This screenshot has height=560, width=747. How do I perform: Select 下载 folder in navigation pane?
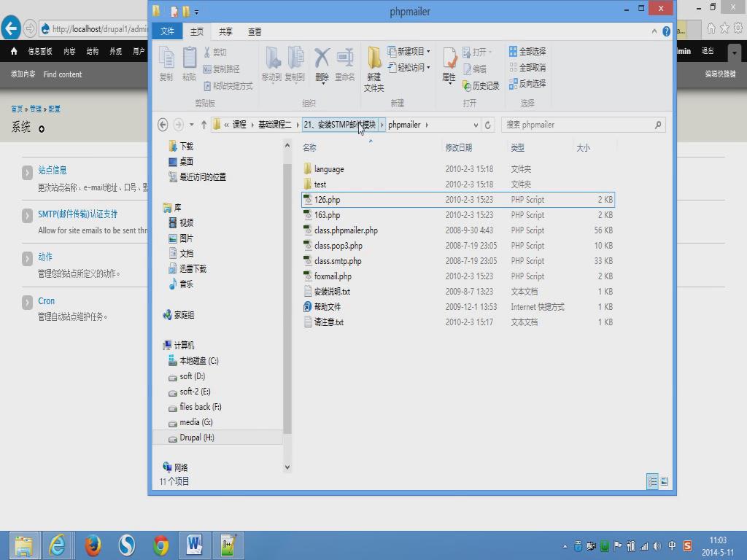[x=186, y=146]
